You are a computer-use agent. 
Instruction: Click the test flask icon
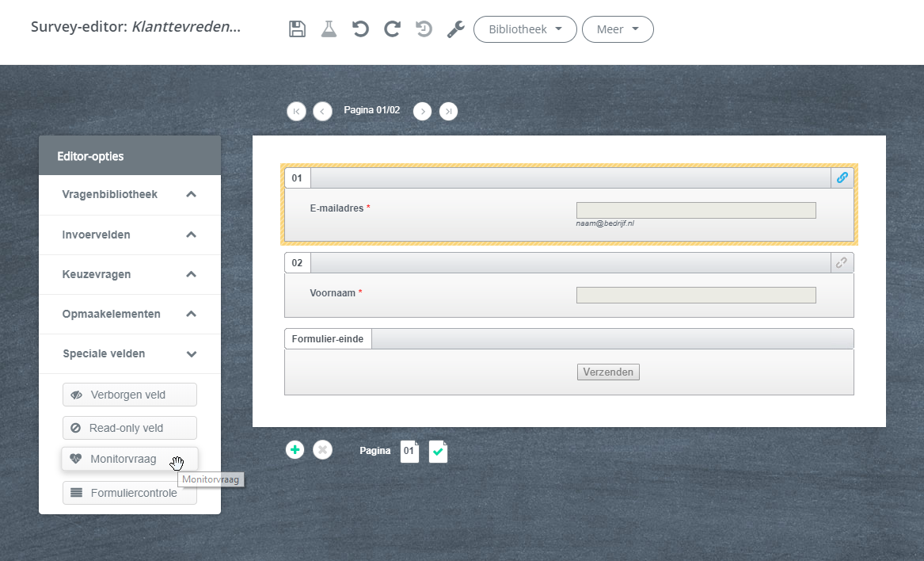[329, 29]
